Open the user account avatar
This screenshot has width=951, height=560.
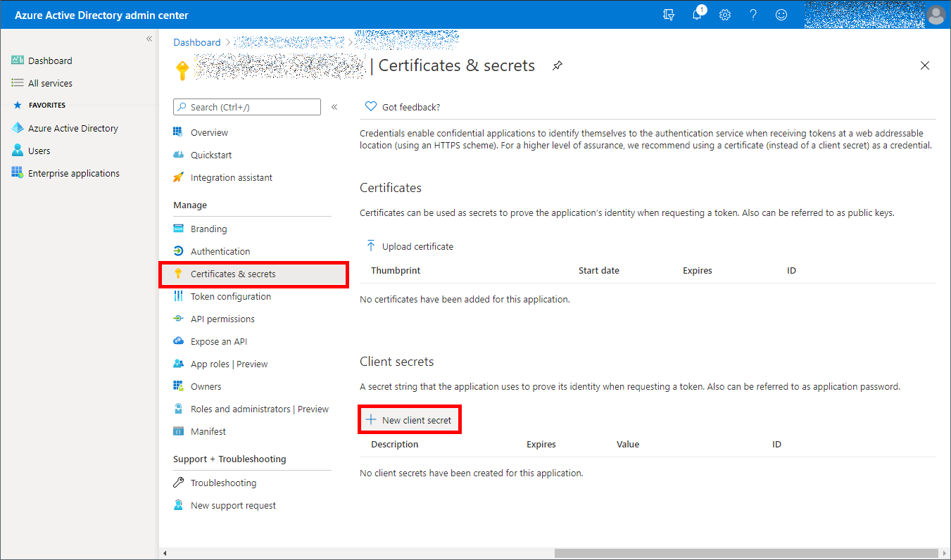(936, 15)
